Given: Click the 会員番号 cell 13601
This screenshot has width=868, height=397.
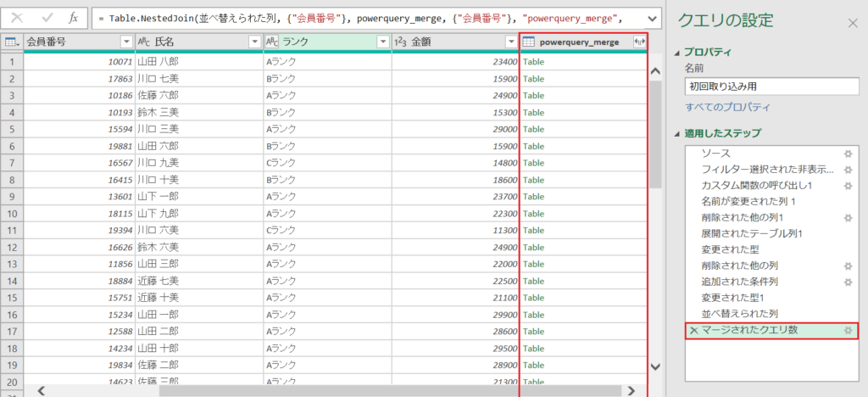Looking at the screenshot, I should (x=80, y=197).
